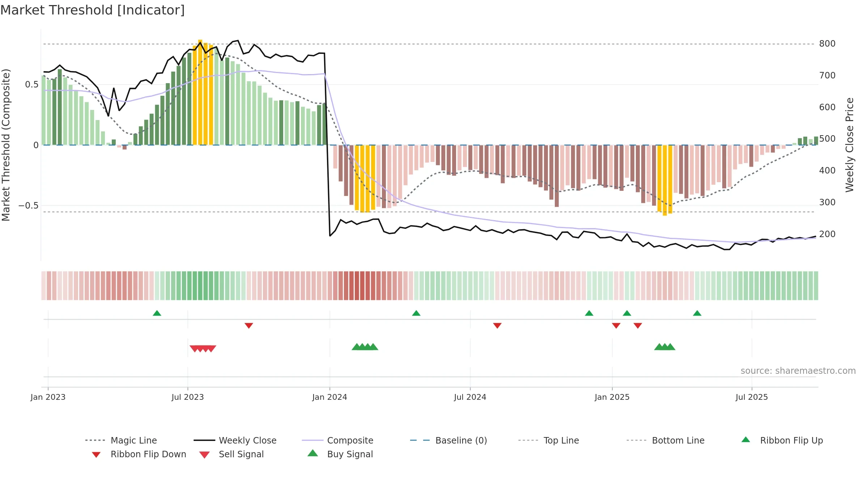
Task: Click the 800 tick on the price axis
Action: (827, 44)
